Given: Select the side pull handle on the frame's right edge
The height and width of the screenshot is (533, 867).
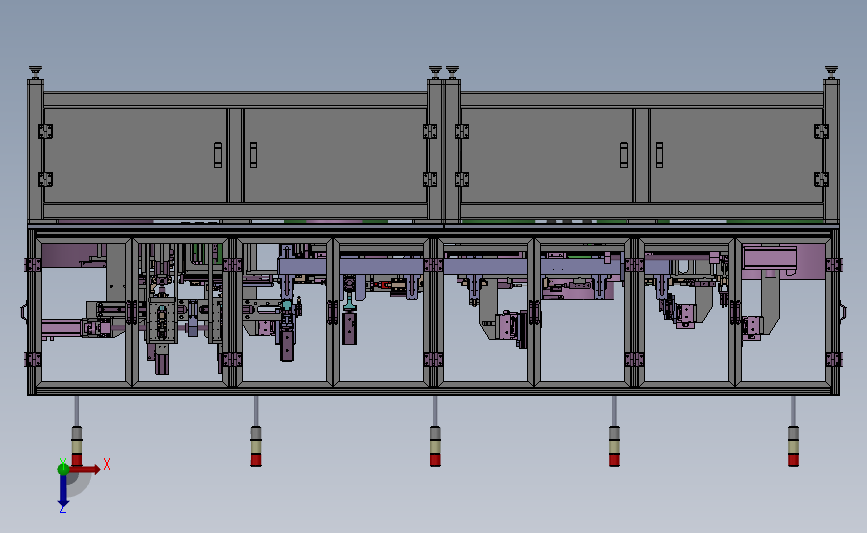Looking at the screenshot, I should (x=843, y=311).
